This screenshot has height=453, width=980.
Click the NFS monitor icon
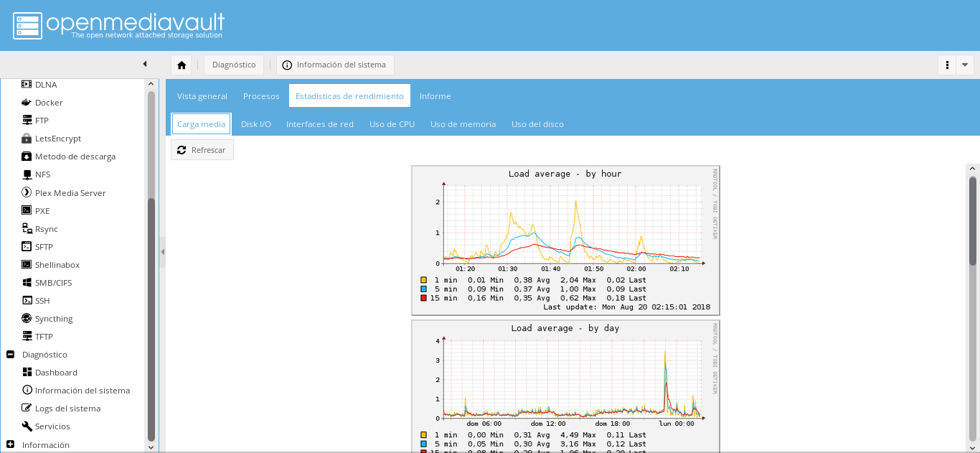[x=27, y=174]
